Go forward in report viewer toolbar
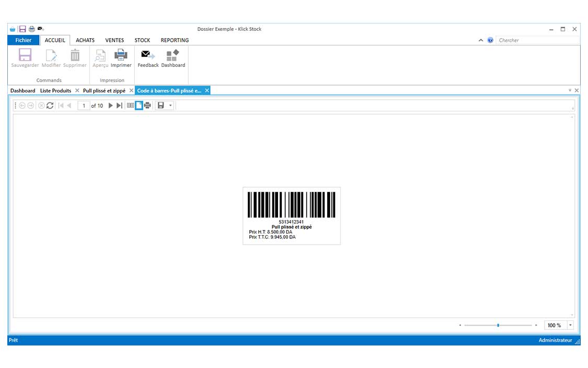 point(31,106)
